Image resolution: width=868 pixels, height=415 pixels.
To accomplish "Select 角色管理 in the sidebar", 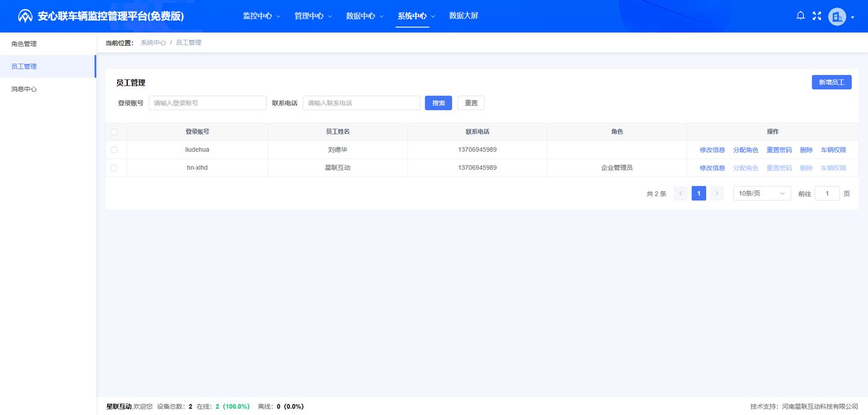I will click(x=48, y=44).
